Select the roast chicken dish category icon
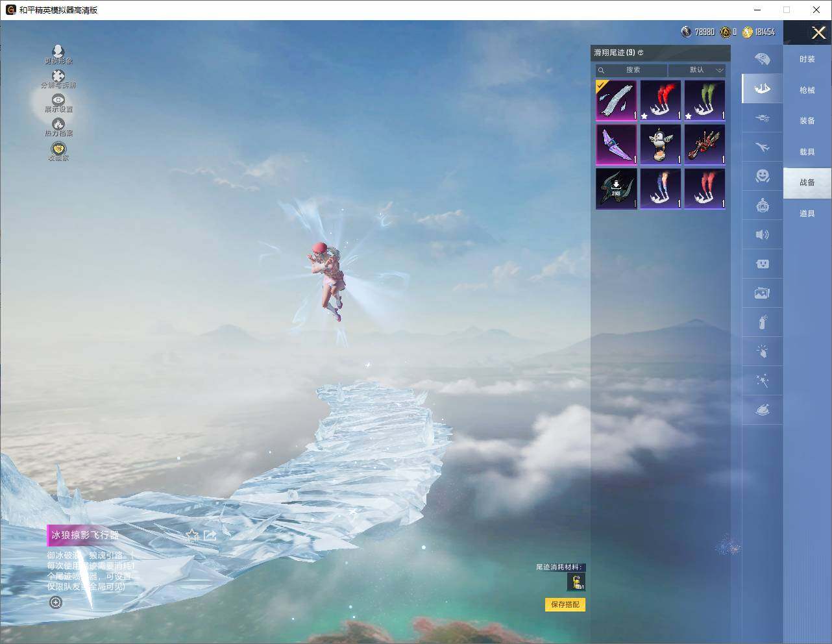This screenshot has width=832, height=644. pos(763,410)
